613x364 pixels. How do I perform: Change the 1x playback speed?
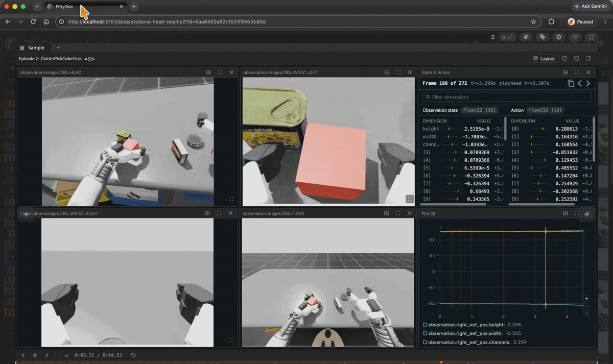pyautogui.click(x=66, y=355)
